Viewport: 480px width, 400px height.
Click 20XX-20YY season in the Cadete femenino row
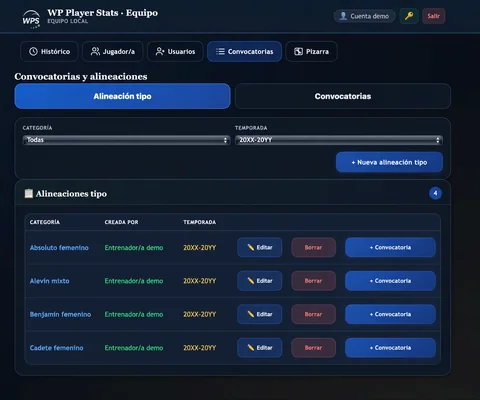point(199,348)
